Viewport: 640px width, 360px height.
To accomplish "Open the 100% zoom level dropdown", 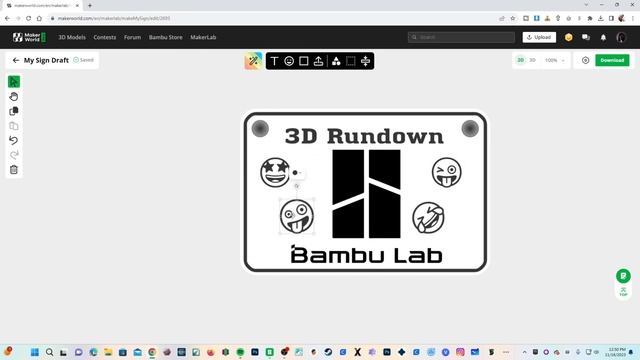I will (x=554, y=60).
